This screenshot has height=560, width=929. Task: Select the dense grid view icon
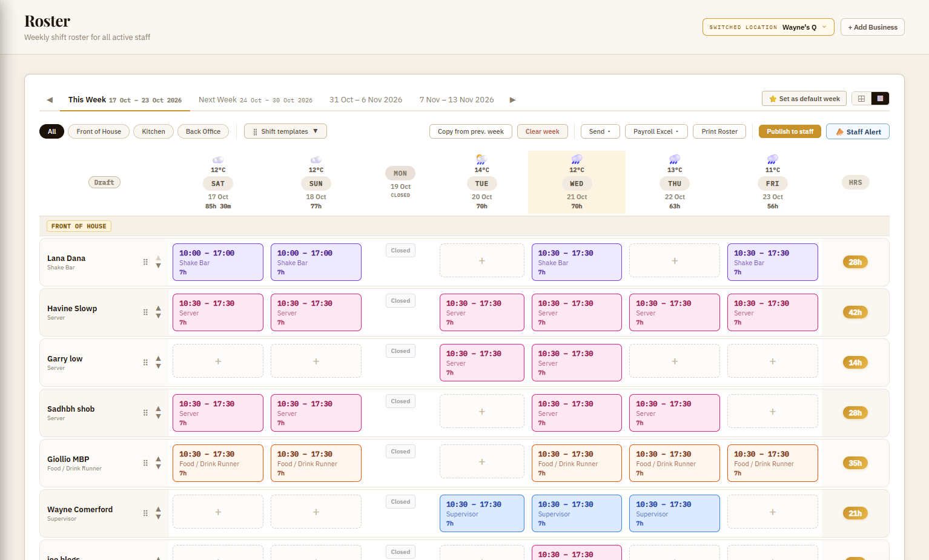click(880, 99)
